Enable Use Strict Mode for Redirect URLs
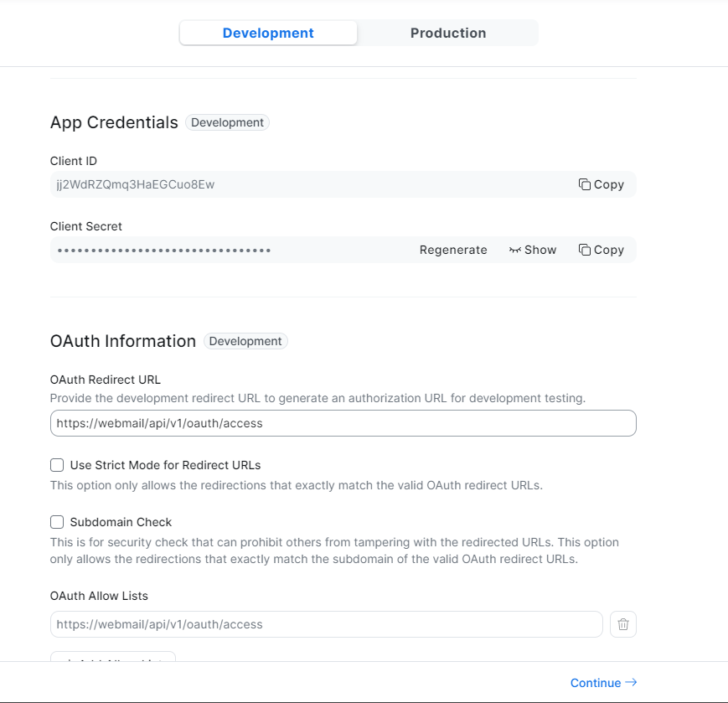The height and width of the screenshot is (703, 728). coord(57,465)
